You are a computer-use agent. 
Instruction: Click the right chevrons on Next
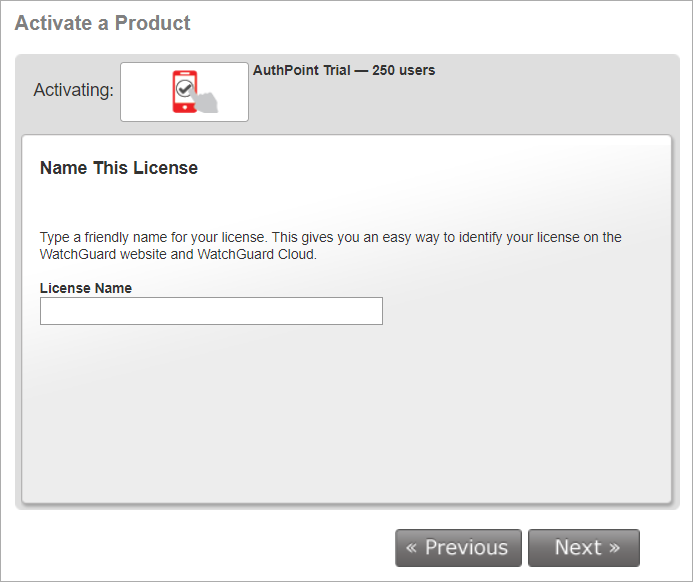615,548
